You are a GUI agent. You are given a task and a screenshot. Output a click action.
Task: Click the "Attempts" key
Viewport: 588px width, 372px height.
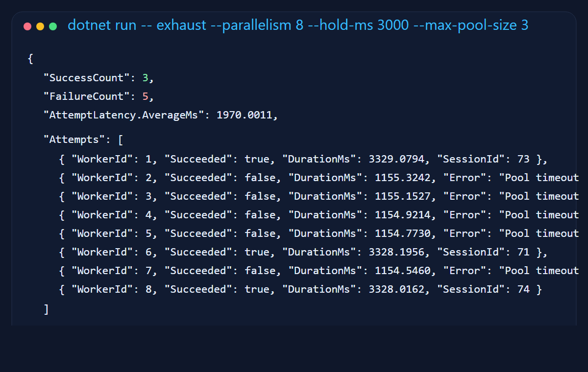[74, 139]
